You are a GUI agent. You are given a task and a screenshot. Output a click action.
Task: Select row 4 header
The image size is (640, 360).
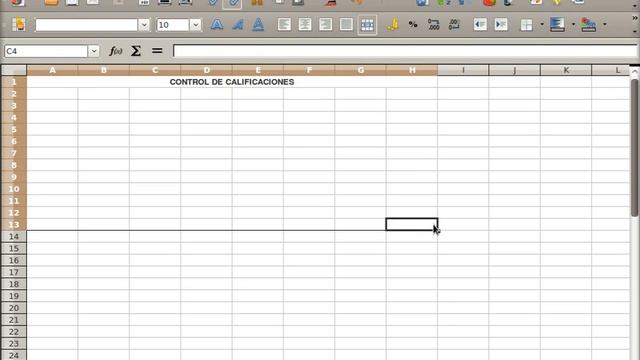point(14,118)
